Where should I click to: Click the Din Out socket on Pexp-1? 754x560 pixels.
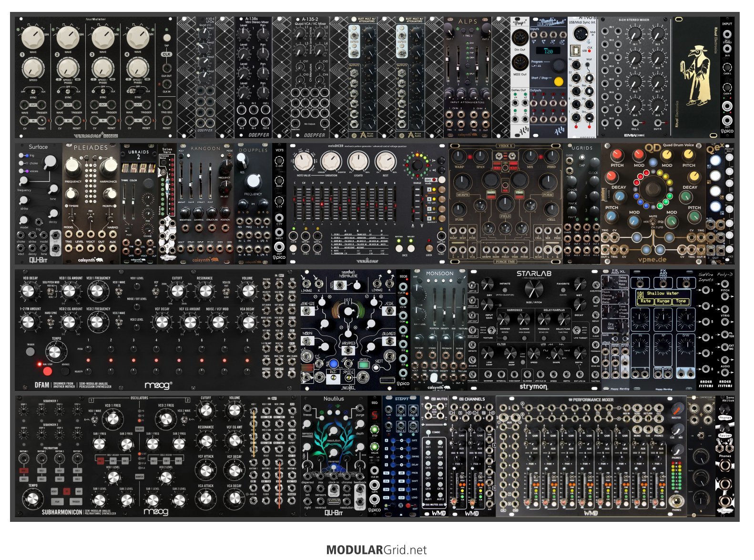[x=520, y=38]
